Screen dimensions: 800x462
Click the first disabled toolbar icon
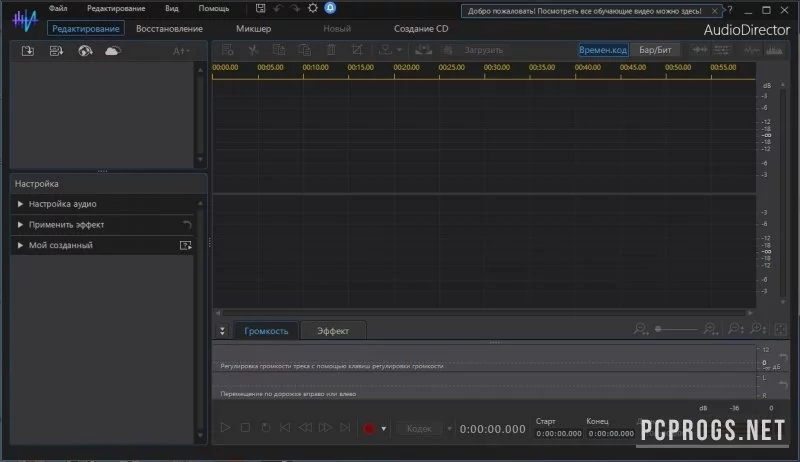pyautogui.click(x=228, y=50)
